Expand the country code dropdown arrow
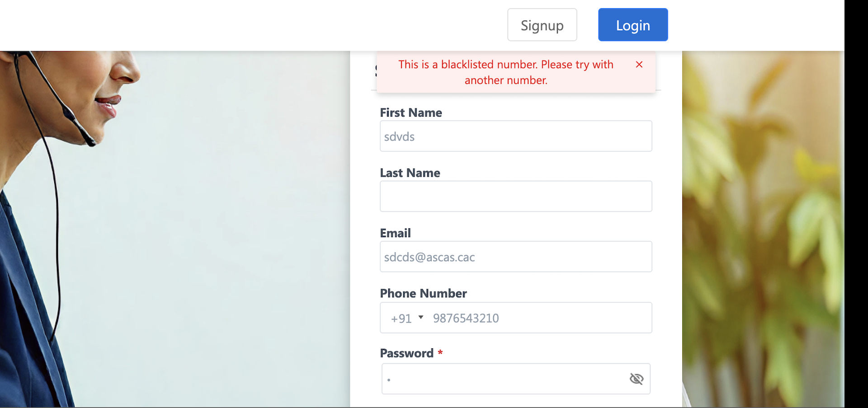Image resolution: width=868 pixels, height=408 pixels. (x=421, y=317)
